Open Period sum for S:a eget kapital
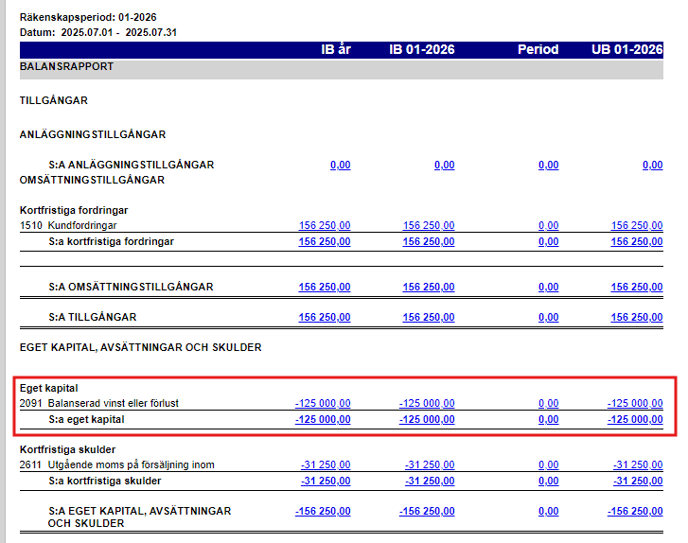 [x=548, y=419]
